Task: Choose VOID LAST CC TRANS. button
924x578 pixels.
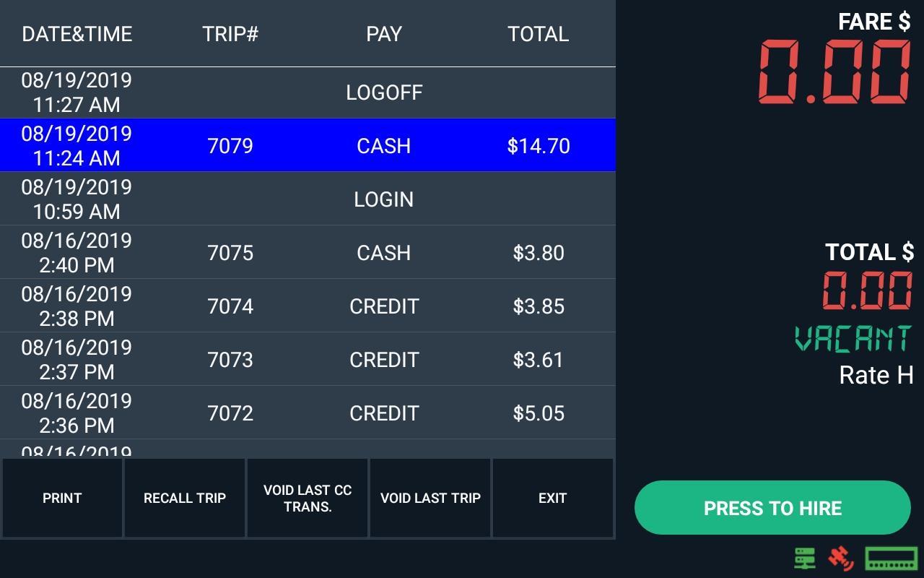Action: [308, 498]
